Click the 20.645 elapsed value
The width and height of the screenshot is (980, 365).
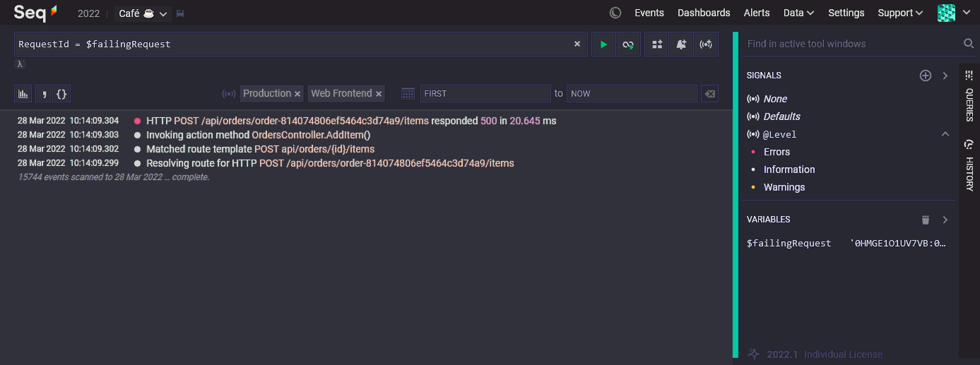pyautogui.click(x=525, y=121)
